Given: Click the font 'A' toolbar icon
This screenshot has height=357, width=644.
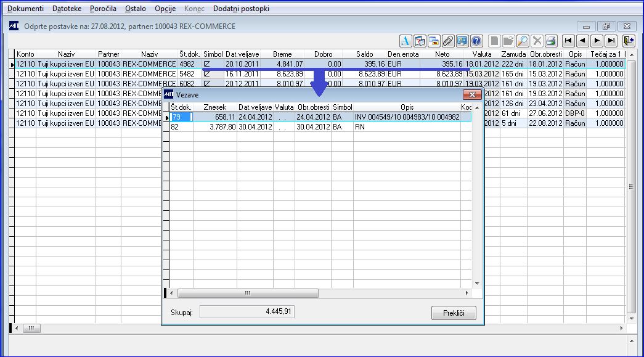Looking at the screenshot, I should (406, 41).
